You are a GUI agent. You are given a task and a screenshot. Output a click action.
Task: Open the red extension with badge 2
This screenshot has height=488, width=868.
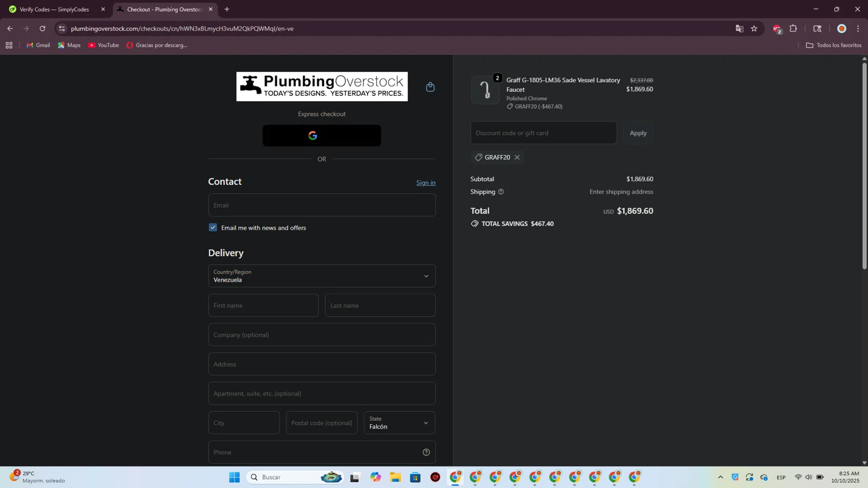pos(777,29)
